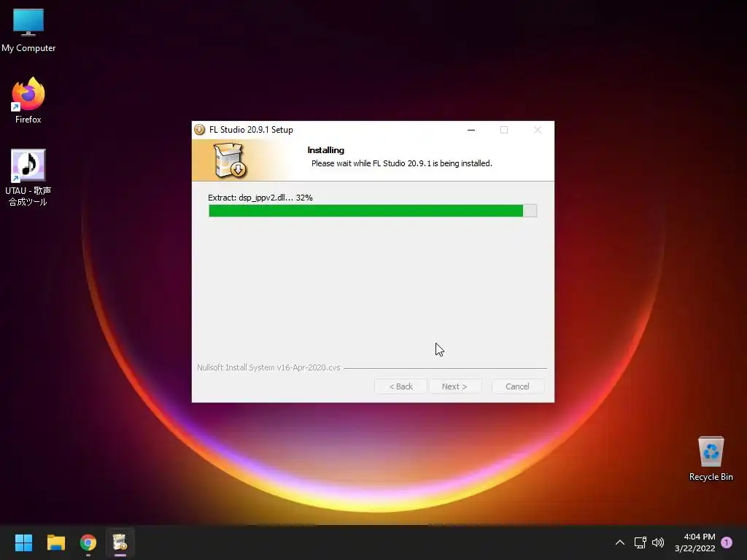Click the 'Please wait while FL Studio' message

[x=402, y=163]
